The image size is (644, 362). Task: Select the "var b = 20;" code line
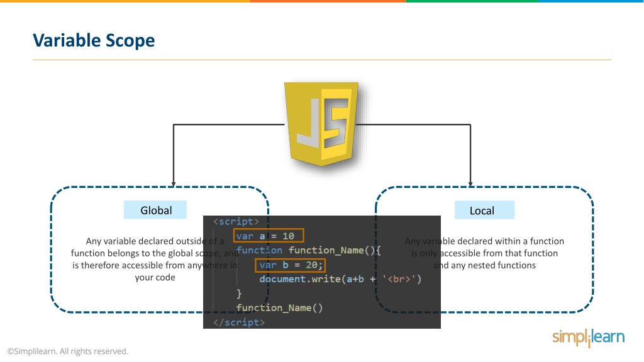pos(291,265)
